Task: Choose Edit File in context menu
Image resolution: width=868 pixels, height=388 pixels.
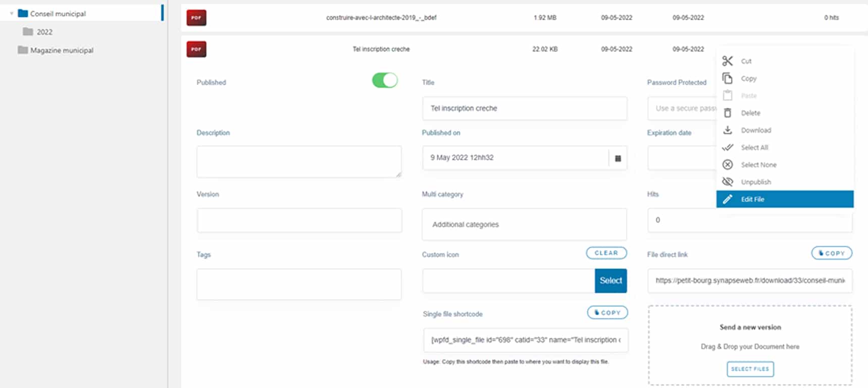Action: click(785, 199)
